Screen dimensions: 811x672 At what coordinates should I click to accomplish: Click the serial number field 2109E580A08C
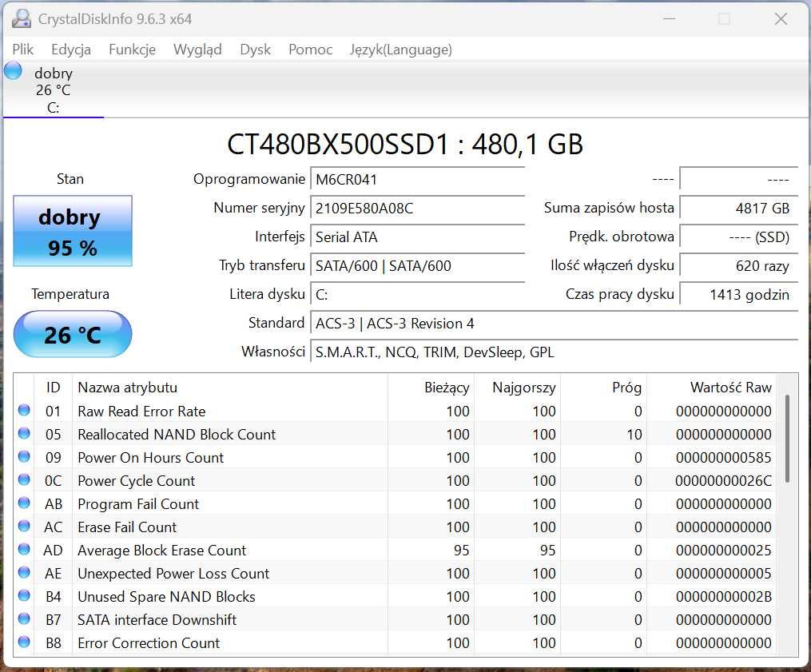coord(417,209)
